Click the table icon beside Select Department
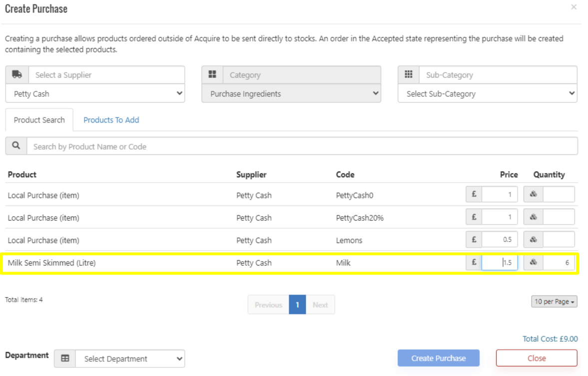The height and width of the screenshot is (376, 588). coord(65,358)
